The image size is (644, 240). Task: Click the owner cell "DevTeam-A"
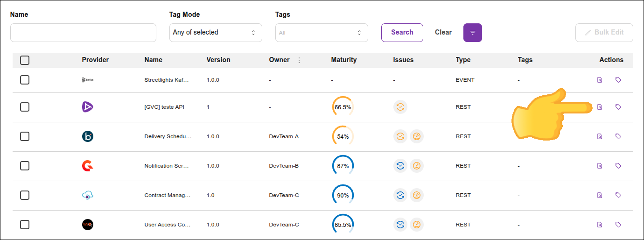pos(284,136)
